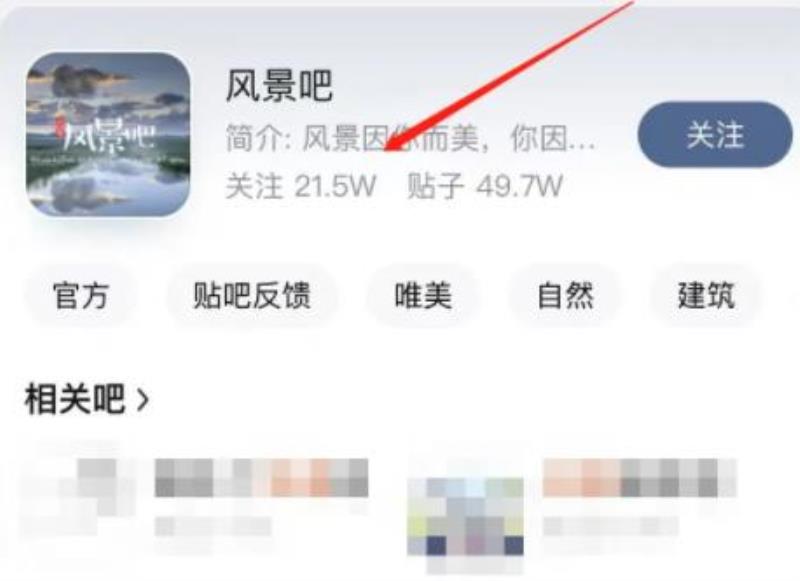Select the 建筑 tag chip
The width and height of the screenshot is (800, 581).
pyautogui.click(x=706, y=295)
